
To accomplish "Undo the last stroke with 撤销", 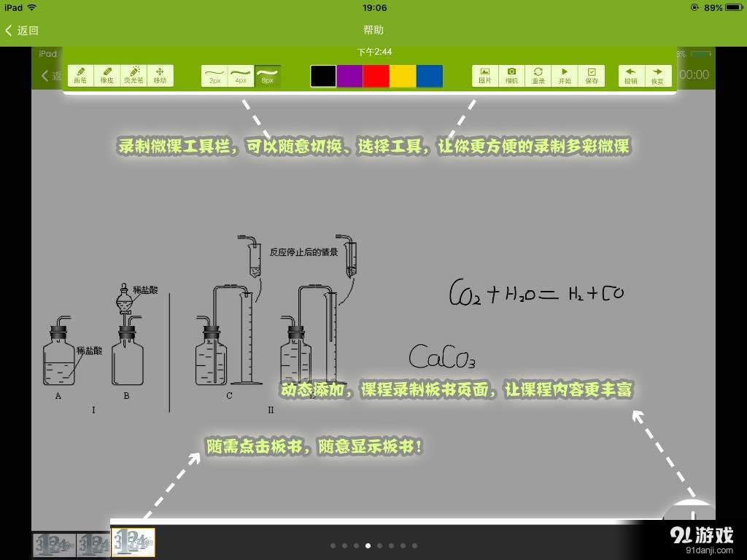I will click(632, 75).
